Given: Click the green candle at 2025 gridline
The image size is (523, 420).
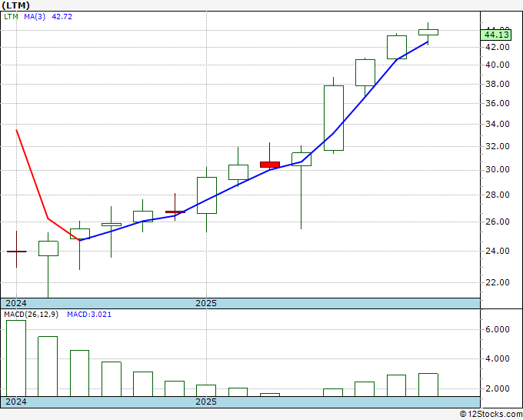Looking at the screenshot, I should pos(206,195).
